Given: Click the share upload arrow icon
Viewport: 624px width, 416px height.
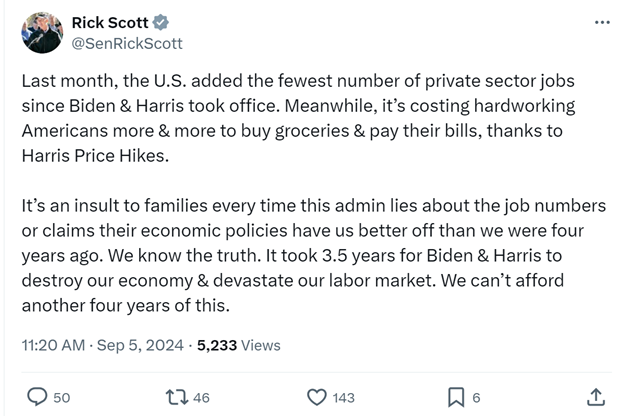Looking at the screenshot, I should pyautogui.click(x=596, y=397).
